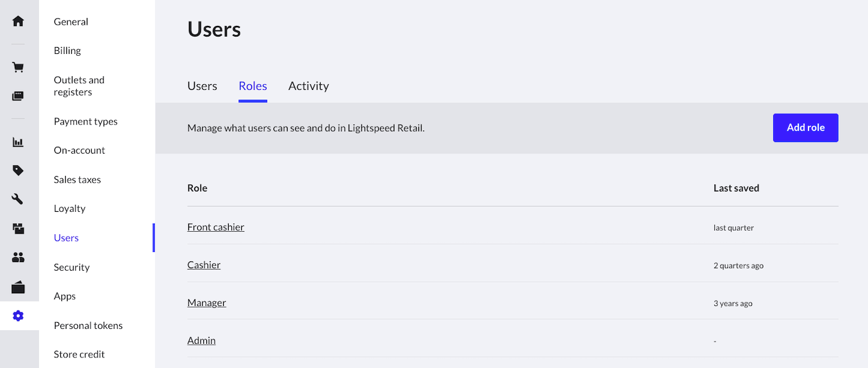Viewport: 868px width, 368px height.
Task: Open the Inventory boxes icon
Action: coord(19,229)
